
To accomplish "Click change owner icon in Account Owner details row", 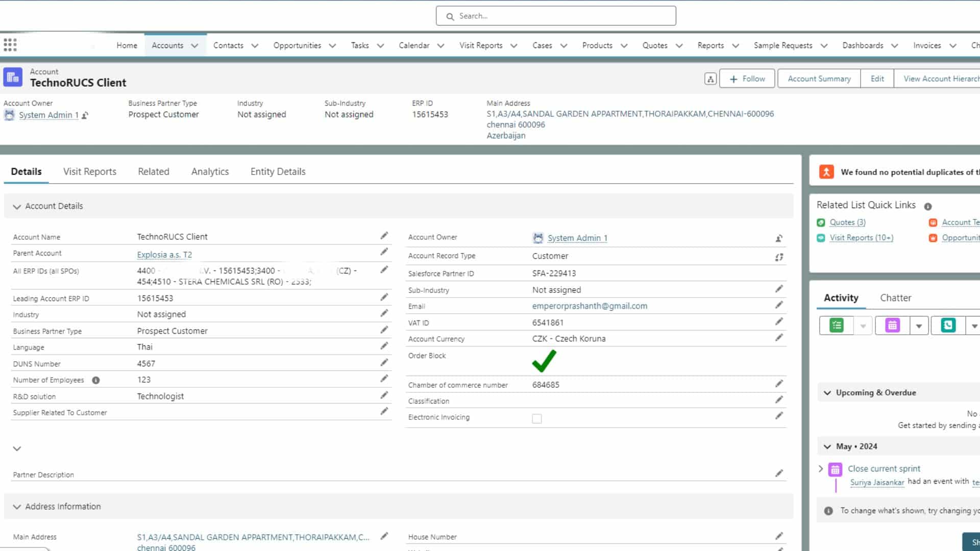I will [779, 238].
